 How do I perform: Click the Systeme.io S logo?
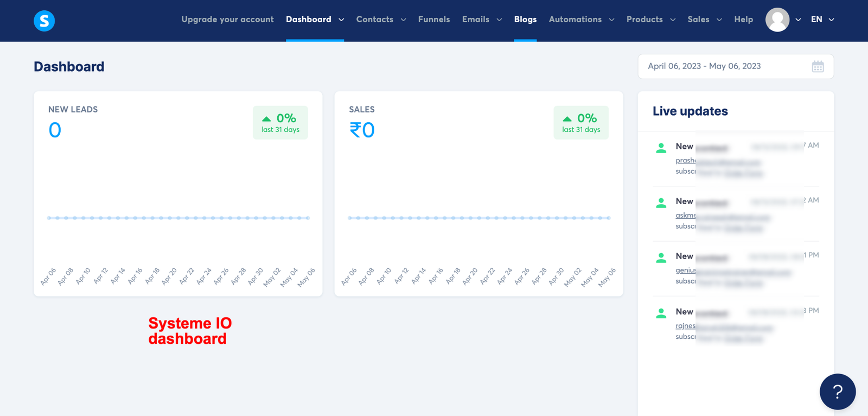[x=44, y=21]
